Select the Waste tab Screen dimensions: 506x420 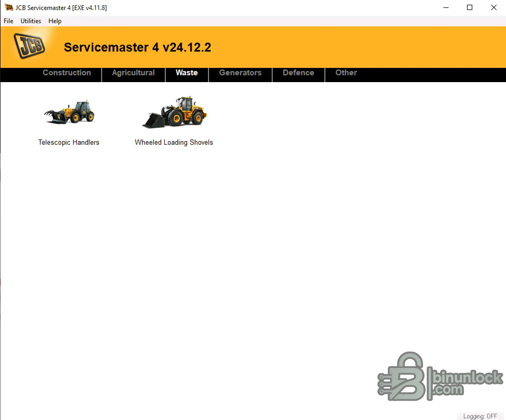187,73
